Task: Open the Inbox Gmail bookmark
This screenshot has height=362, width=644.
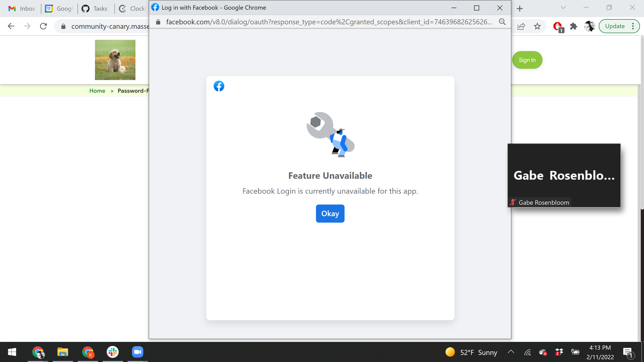Action: point(22,8)
